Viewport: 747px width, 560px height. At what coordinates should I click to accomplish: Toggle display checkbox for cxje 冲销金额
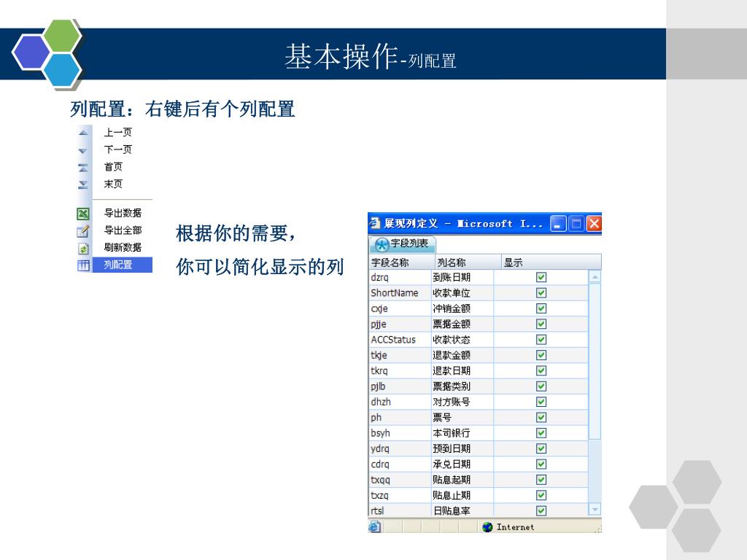pyautogui.click(x=541, y=308)
